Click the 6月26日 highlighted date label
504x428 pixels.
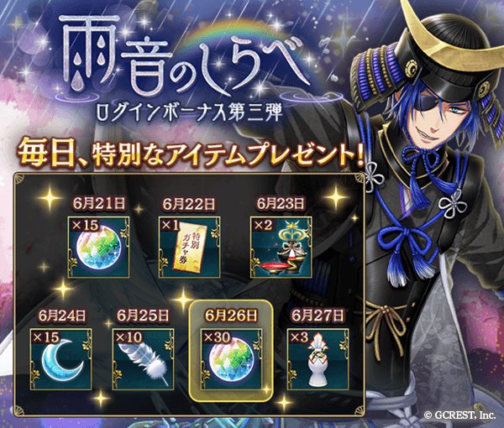pos(232,316)
